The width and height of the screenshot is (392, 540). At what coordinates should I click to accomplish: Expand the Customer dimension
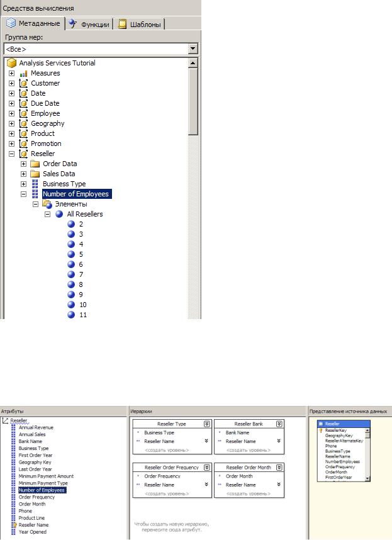[12, 83]
